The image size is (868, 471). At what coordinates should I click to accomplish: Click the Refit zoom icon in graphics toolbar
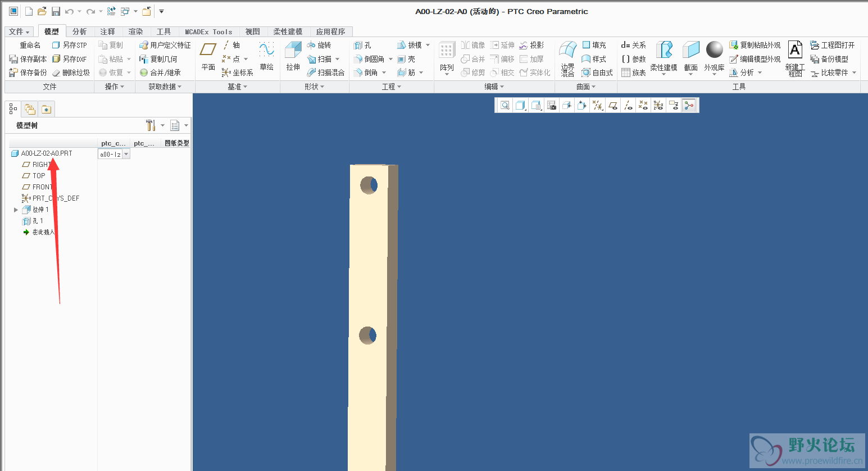tap(505, 105)
